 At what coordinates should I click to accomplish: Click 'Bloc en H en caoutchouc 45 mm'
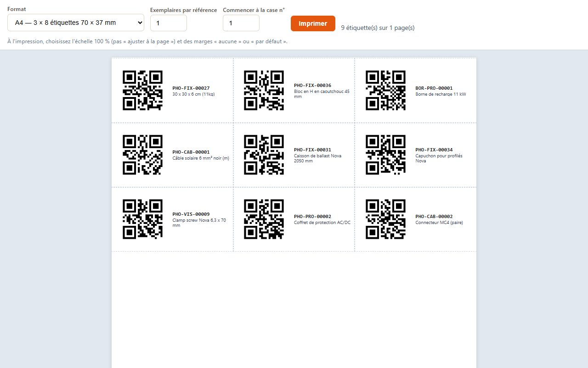click(322, 94)
